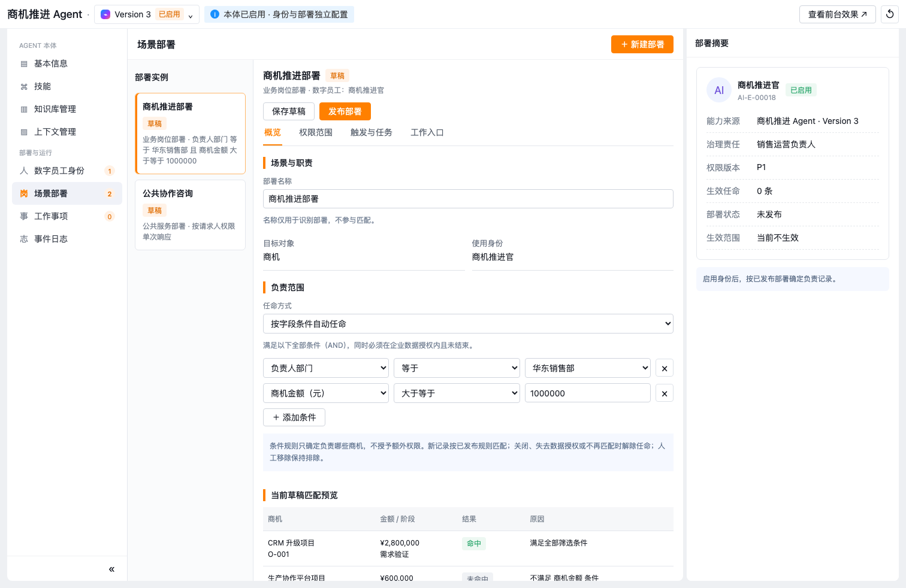
Task: Click the 添加条件 button
Action: (294, 417)
